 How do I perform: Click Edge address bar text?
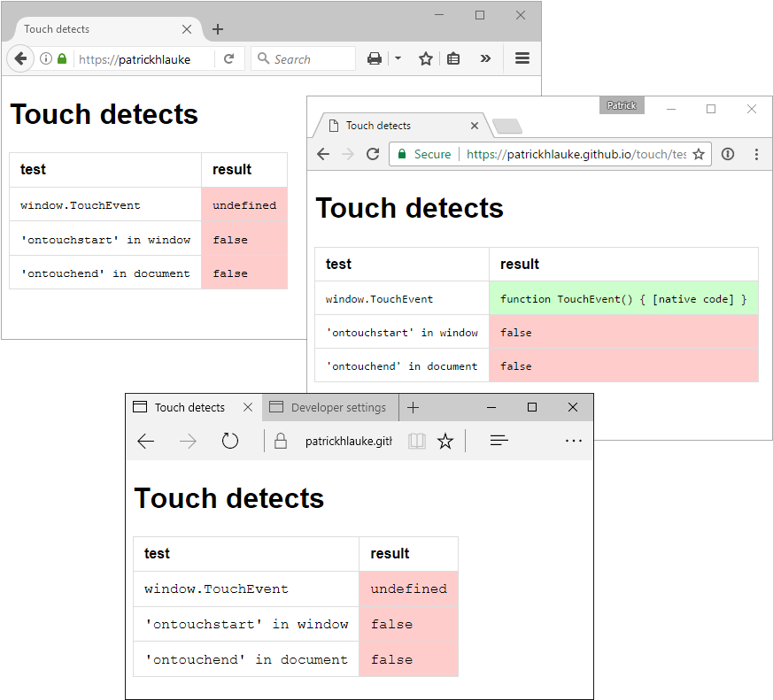click(349, 441)
